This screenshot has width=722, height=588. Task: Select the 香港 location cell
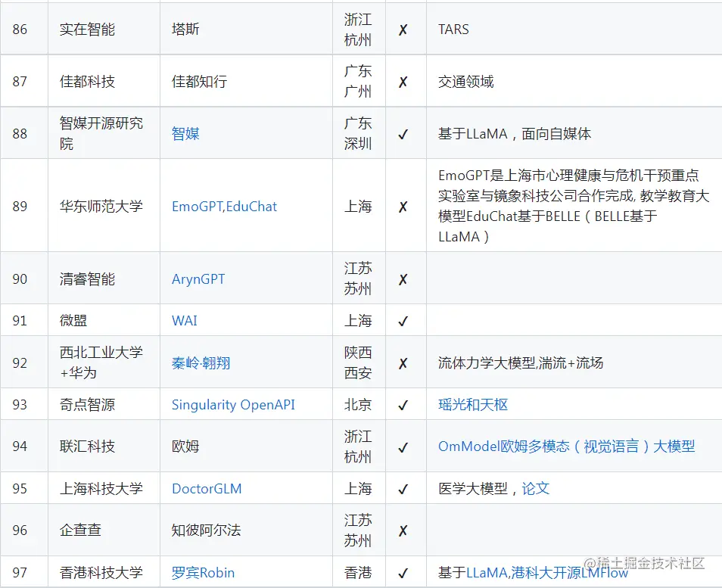coord(358,572)
